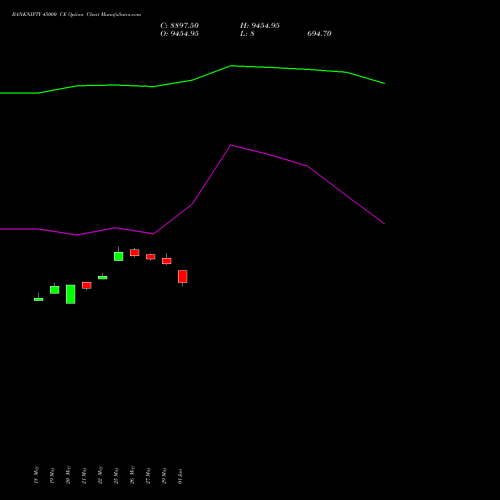This screenshot has width=500, height=500.
Task: Select the red candle above 21 May
Action: 87,285
